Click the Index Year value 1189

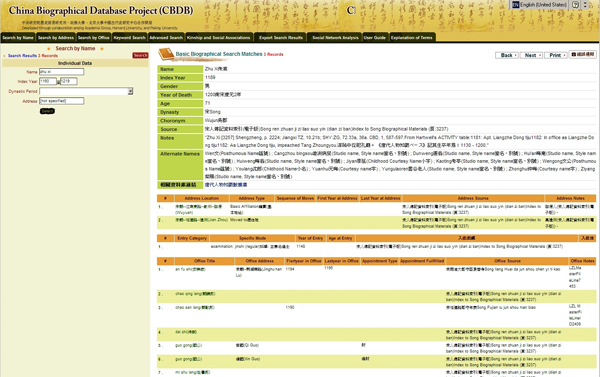pos(210,77)
